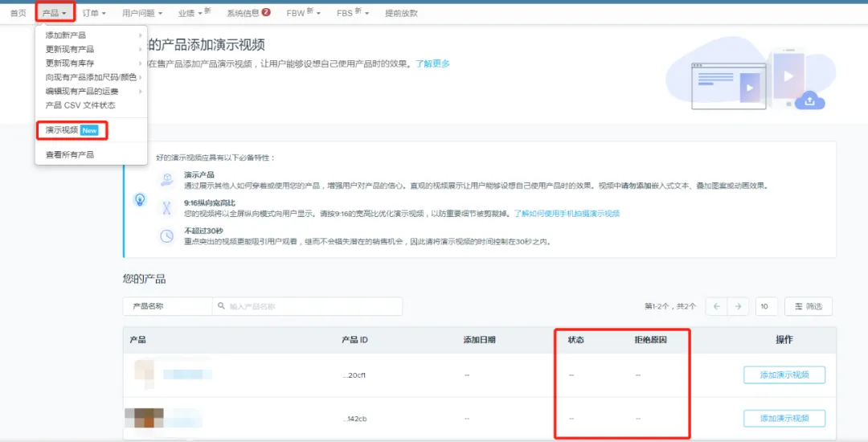Open the 产品 dropdown menu
This screenshot has height=442, width=868.
pyautogui.click(x=55, y=14)
